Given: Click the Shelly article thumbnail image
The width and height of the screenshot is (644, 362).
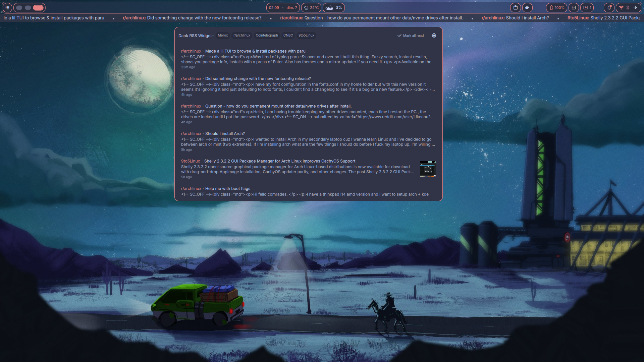Looking at the screenshot, I should point(428,169).
